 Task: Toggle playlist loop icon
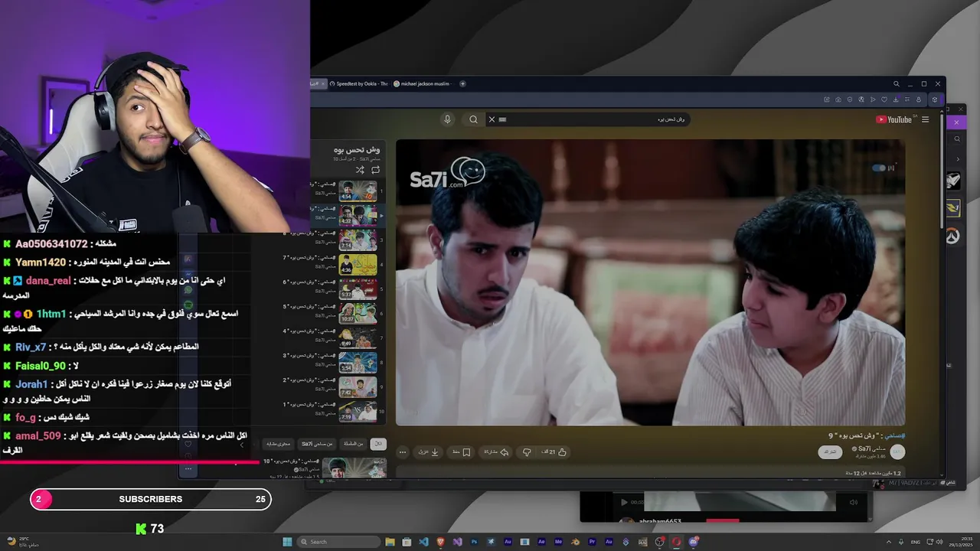pos(375,170)
